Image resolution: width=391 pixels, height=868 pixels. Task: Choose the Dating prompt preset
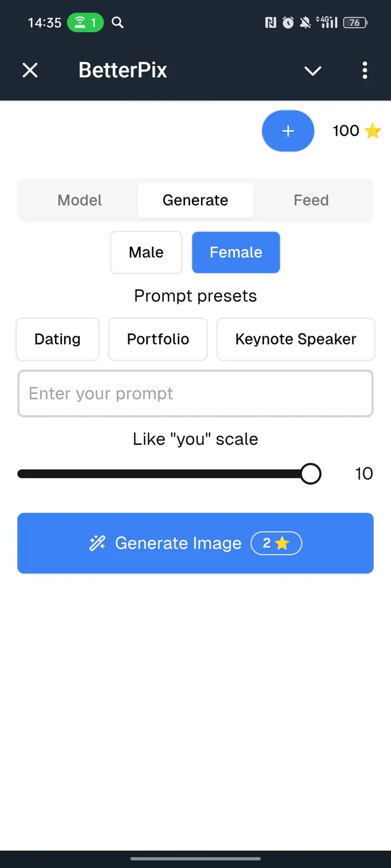coord(58,339)
